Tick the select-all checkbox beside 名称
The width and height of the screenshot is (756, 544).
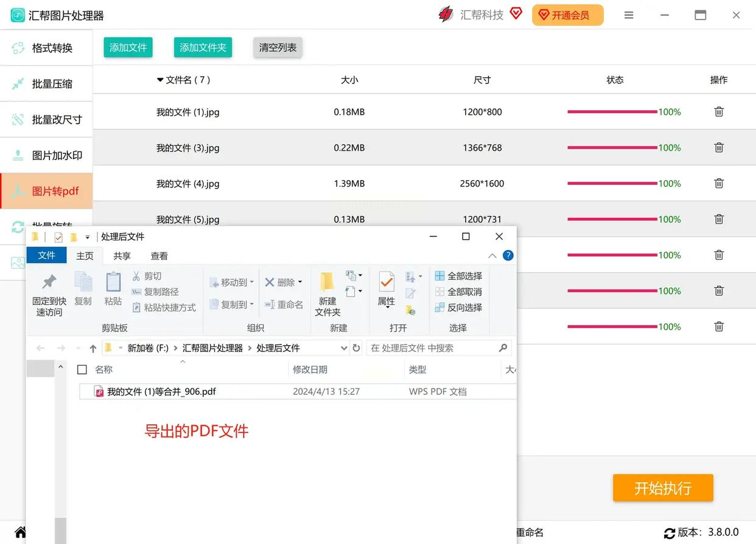pyautogui.click(x=82, y=369)
